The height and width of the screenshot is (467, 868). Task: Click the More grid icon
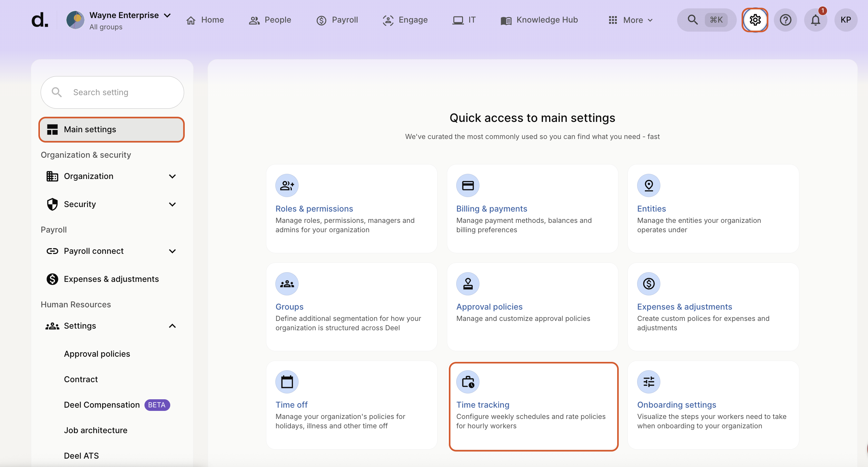[613, 20]
